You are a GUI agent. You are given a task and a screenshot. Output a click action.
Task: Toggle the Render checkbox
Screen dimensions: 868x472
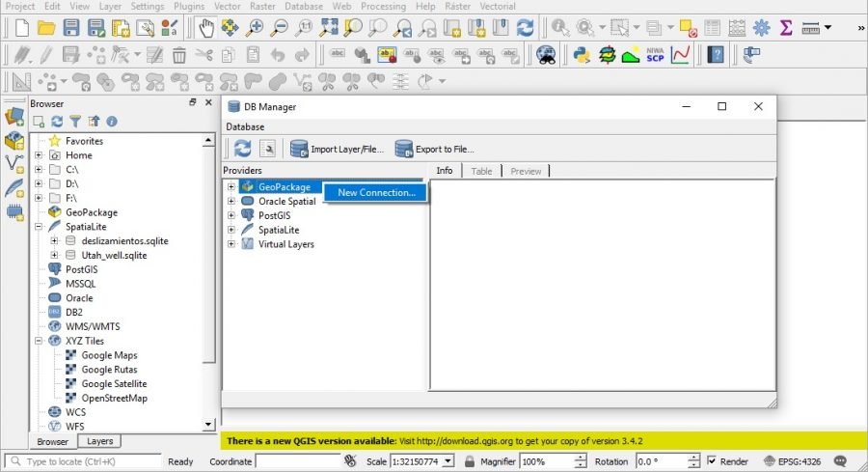[712, 461]
